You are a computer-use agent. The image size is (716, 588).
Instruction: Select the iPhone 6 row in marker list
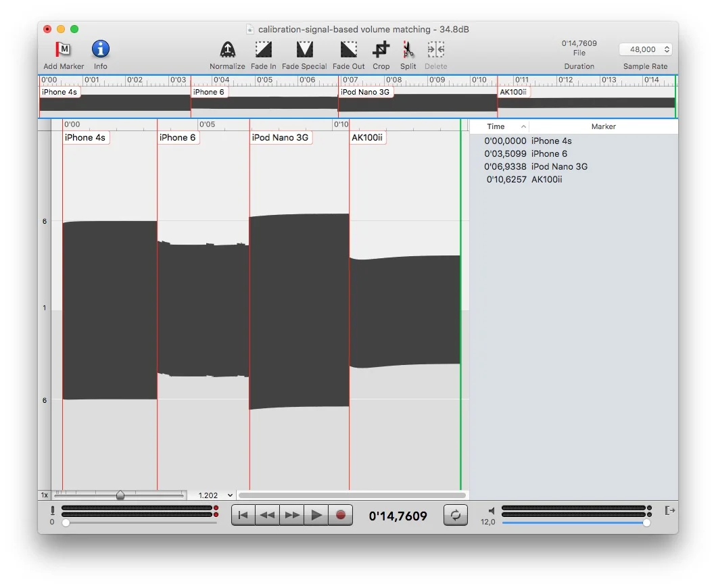(574, 154)
